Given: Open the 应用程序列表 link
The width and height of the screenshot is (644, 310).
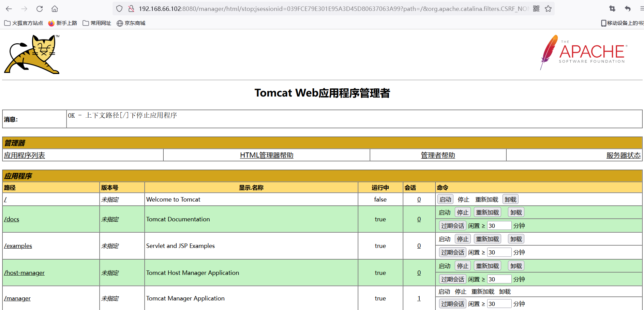Looking at the screenshot, I should tap(25, 156).
